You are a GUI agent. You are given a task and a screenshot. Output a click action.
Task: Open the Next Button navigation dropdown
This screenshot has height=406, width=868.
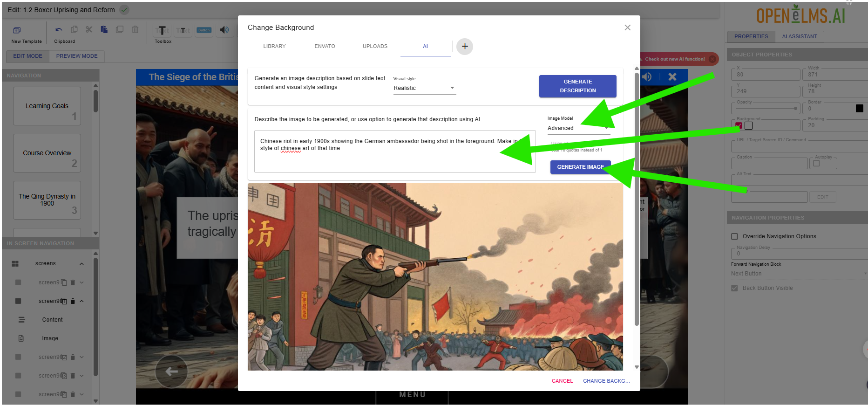pos(799,274)
